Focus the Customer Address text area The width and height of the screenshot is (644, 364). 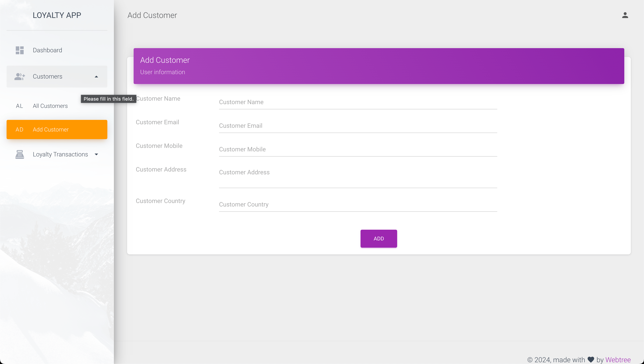[x=358, y=177]
